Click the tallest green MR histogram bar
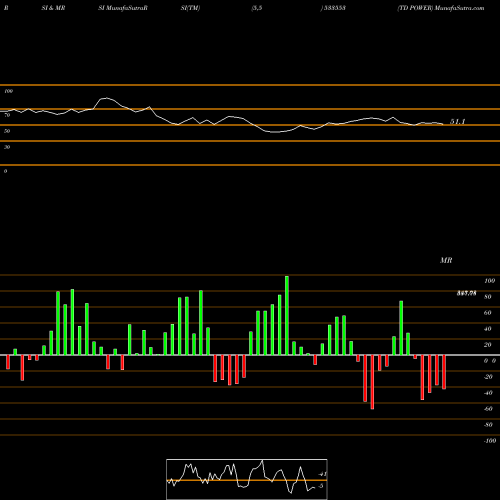This screenshot has width=500, height=500. click(287, 315)
